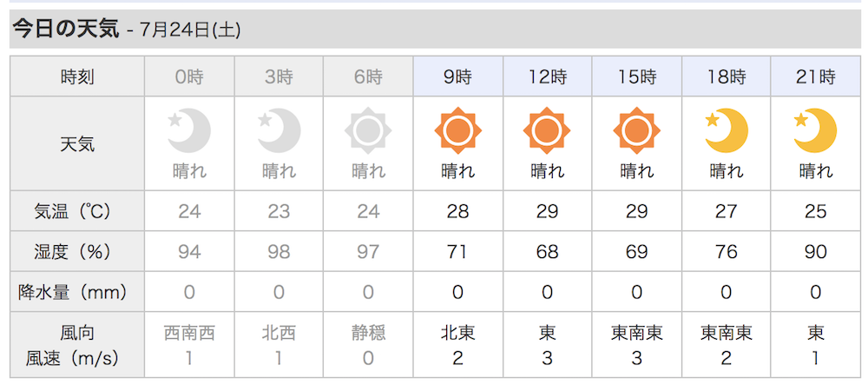The width and height of the screenshot is (868, 385).
Task: Click the 今日の天気 heading
Action: pos(66,29)
